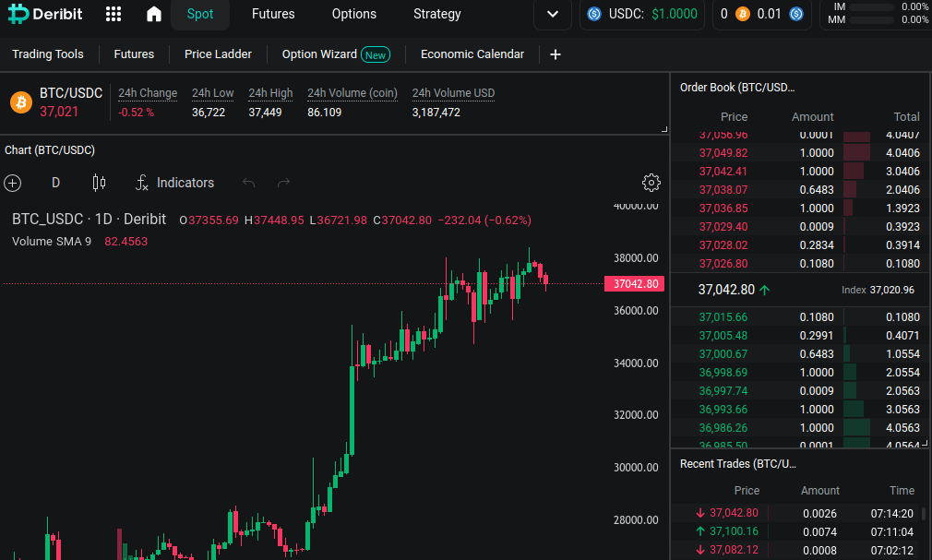Viewport: 932px width, 560px height.
Task: Click the 24h High label
Action: pyautogui.click(x=270, y=93)
